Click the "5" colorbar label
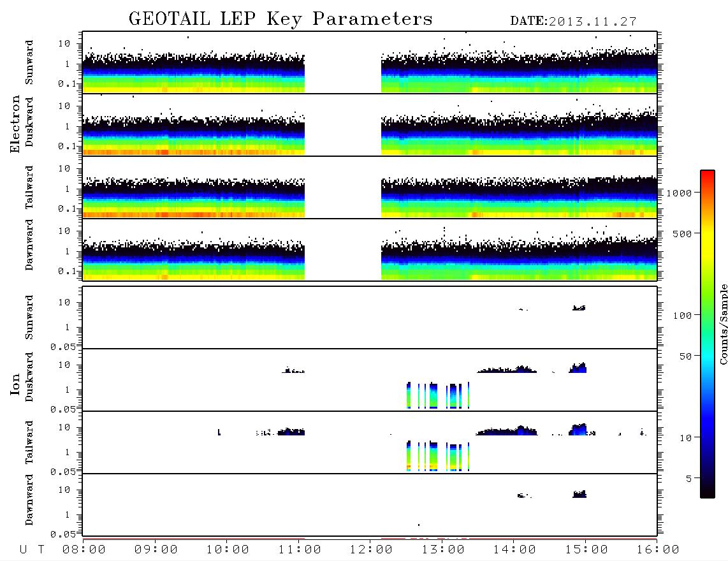This screenshot has height=561, width=728. [688, 479]
